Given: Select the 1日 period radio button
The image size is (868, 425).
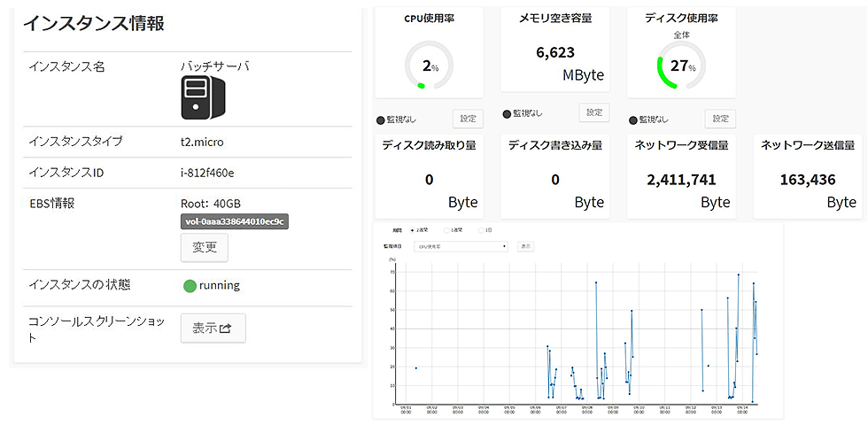Looking at the screenshot, I should coord(481,230).
